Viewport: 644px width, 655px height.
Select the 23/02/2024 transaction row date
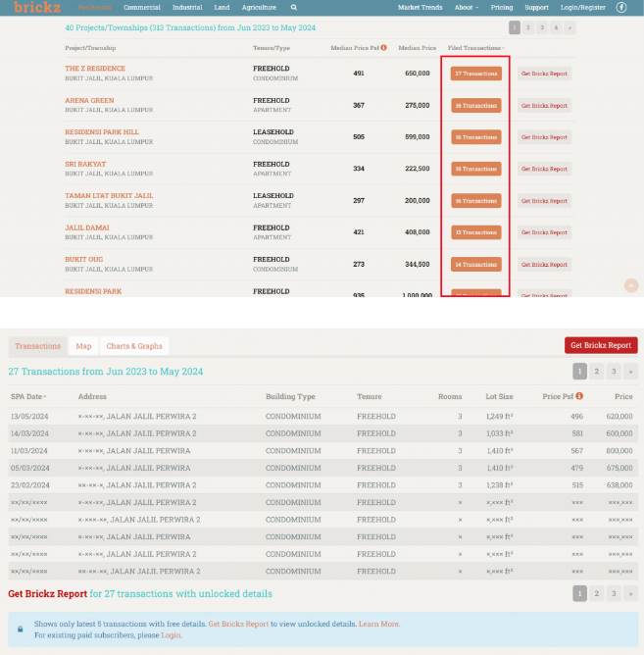(29, 485)
